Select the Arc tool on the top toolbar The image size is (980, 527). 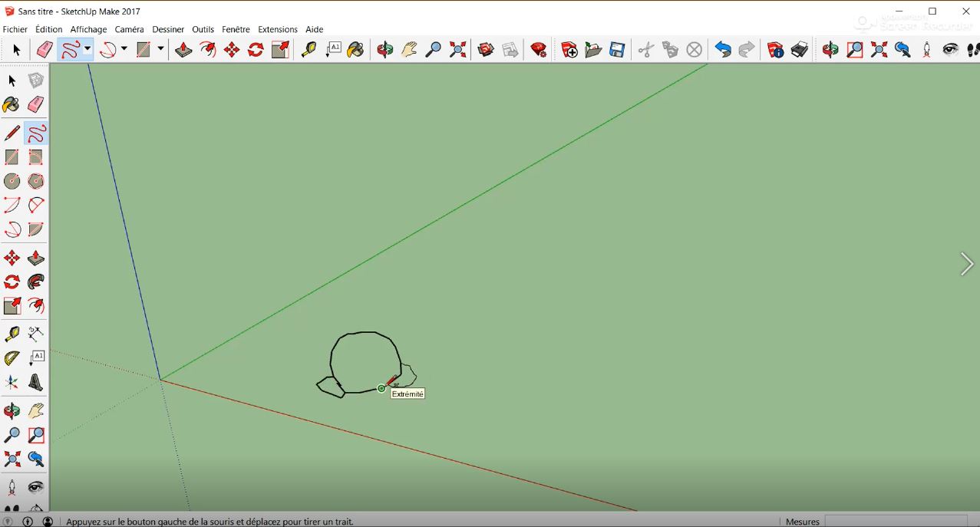pyautogui.click(x=107, y=49)
